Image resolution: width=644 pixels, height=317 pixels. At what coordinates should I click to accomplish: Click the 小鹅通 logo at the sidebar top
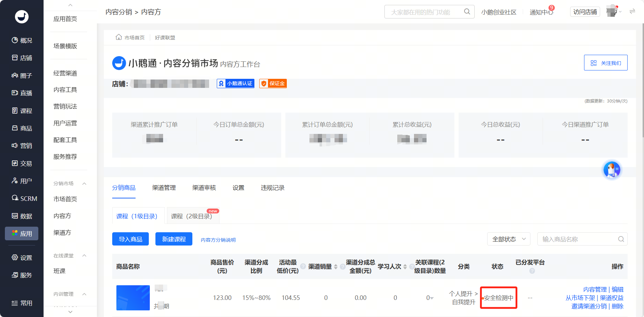[22, 16]
